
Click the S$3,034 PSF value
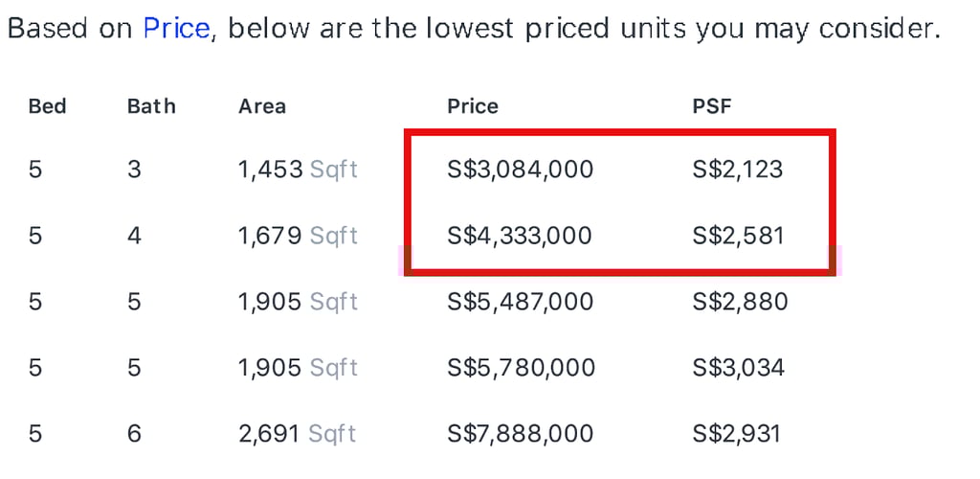click(739, 368)
